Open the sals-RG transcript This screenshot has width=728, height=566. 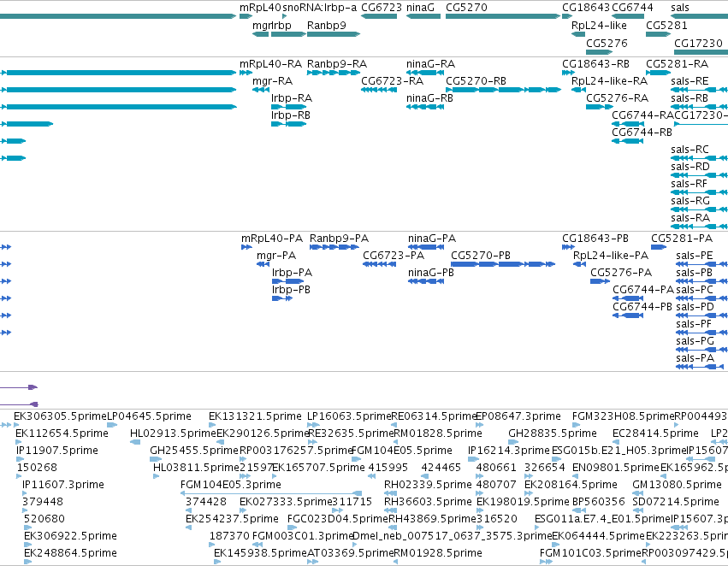coord(699,209)
